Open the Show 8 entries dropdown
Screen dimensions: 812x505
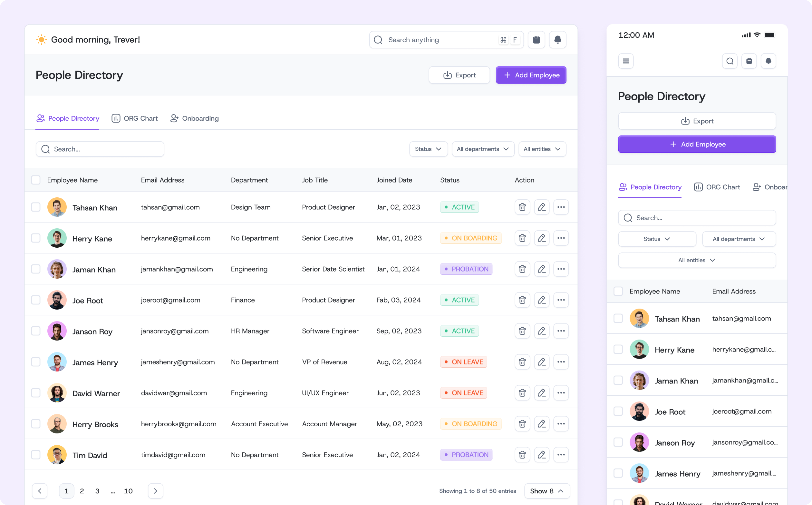(x=547, y=491)
